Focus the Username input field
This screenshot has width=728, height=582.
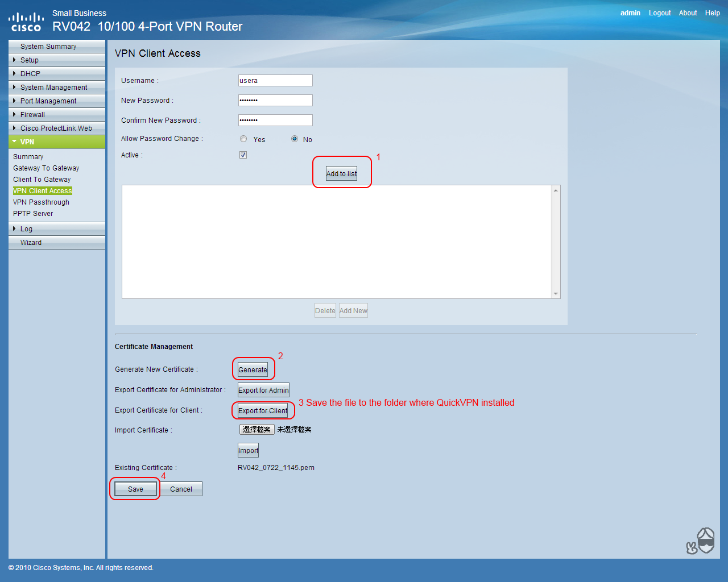pyautogui.click(x=275, y=81)
